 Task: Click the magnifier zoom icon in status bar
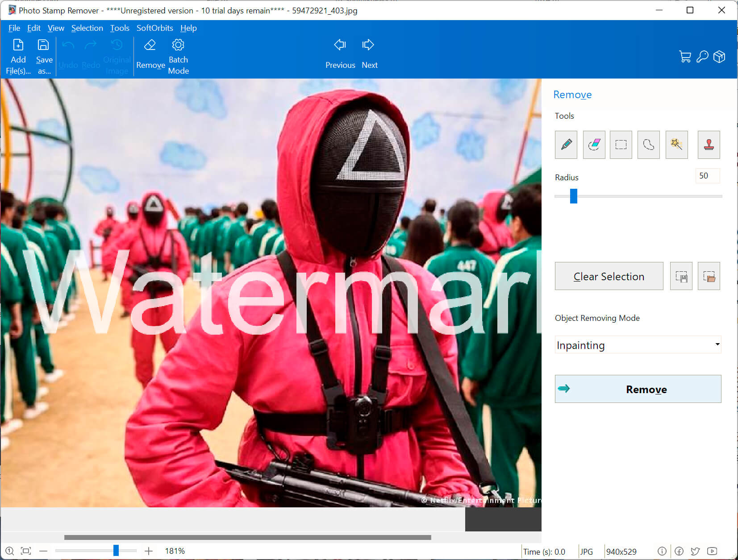tap(10, 551)
